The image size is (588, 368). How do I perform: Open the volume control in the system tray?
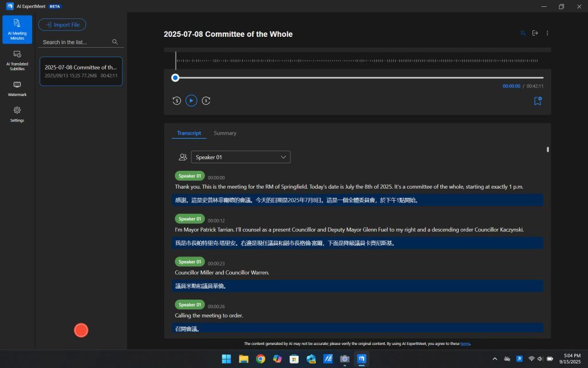[x=540, y=359]
